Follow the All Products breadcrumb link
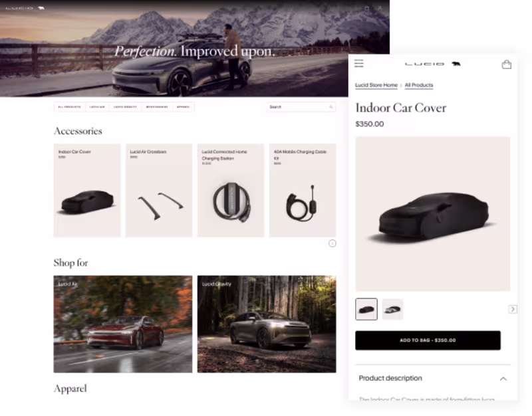Viewport: 532px width, 416px height. (419, 85)
